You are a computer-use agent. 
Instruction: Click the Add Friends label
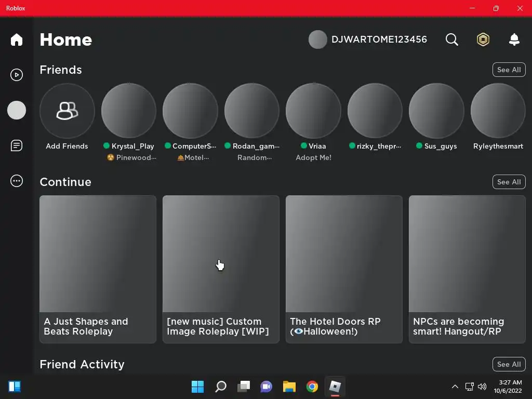click(67, 146)
